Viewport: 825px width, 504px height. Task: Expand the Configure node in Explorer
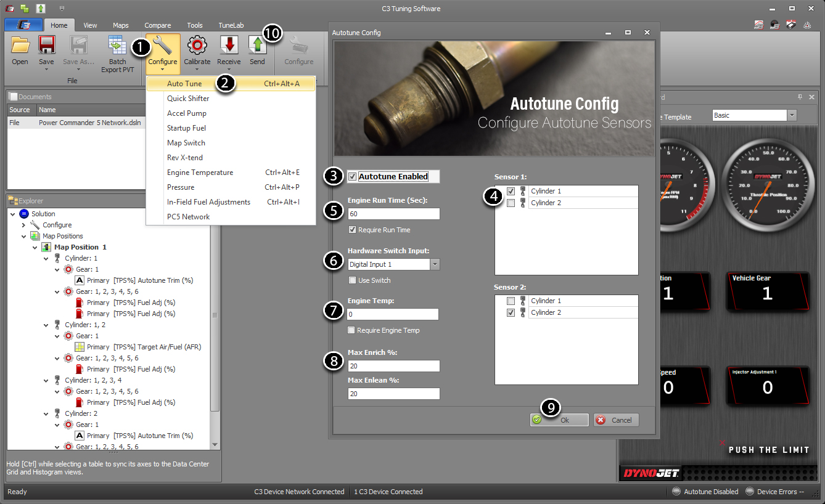(x=24, y=225)
